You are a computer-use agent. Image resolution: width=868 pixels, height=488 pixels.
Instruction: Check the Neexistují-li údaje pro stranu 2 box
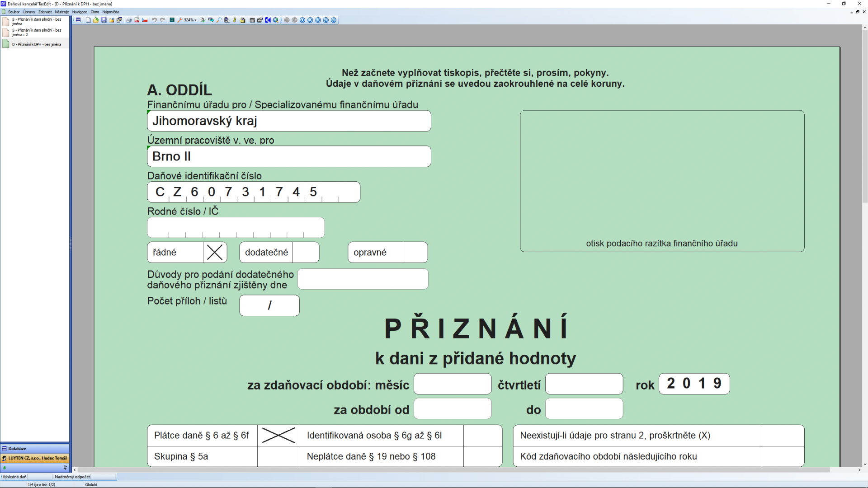coord(783,435)
